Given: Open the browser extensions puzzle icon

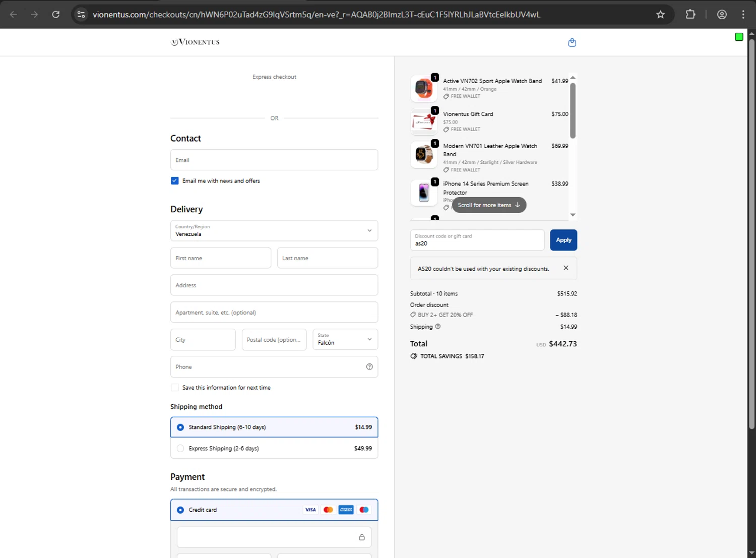Looking at the screenshot, I should 690,15.
